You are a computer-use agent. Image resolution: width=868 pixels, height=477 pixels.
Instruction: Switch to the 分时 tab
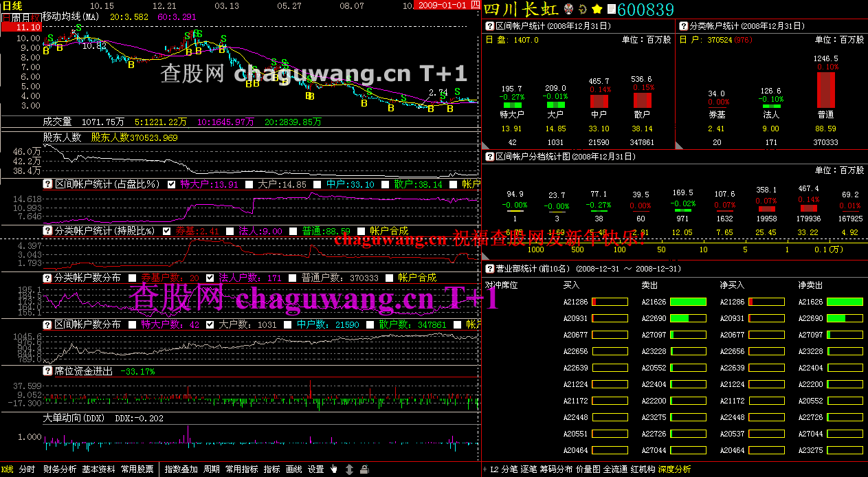pyautogui.click(x=27, y=469)
